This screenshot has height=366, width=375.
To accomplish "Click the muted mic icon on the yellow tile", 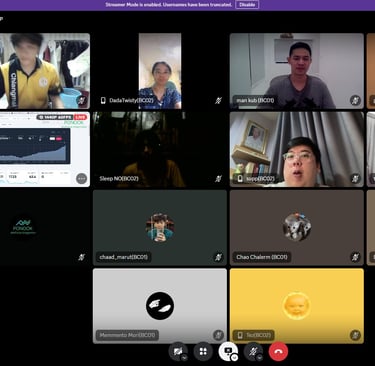I will (355, 335).
